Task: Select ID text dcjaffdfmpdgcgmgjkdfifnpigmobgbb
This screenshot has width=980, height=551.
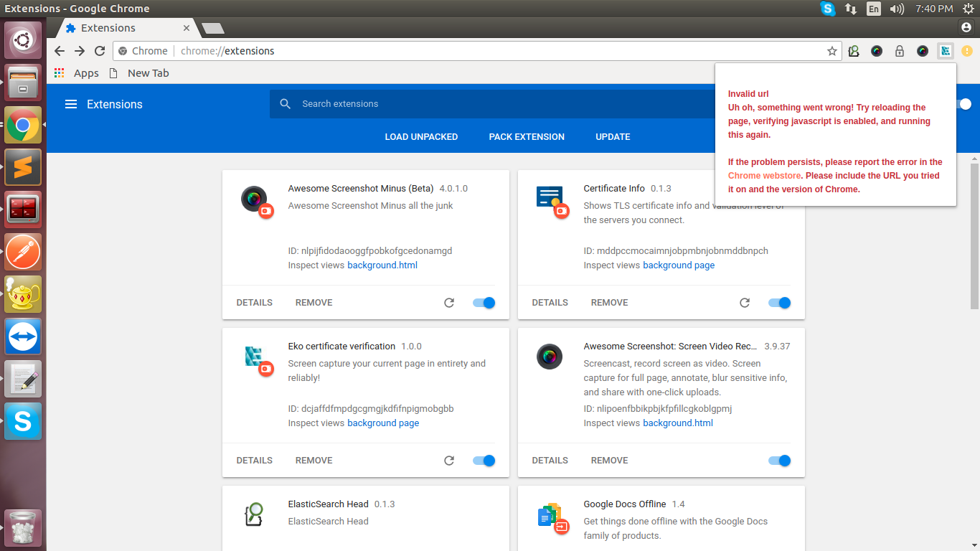Action: coord(377,409)
